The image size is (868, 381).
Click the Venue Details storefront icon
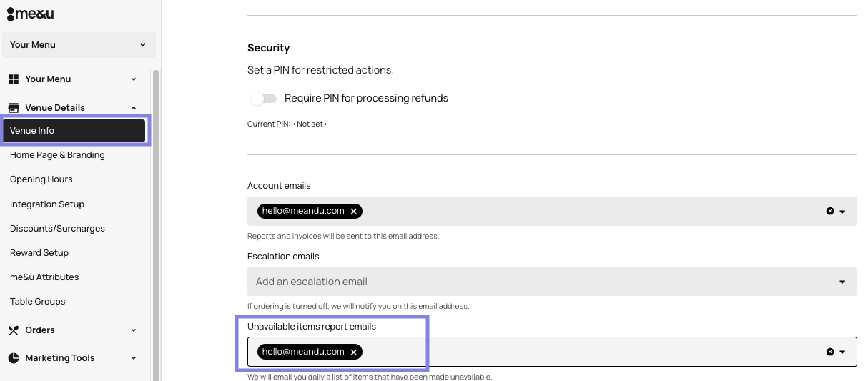(x=14, y=108)
